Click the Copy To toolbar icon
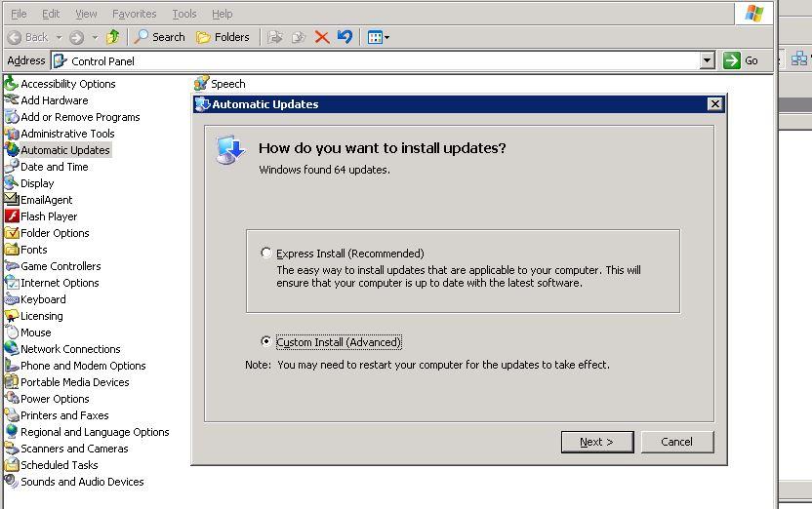The image size is (812, 509). point(299,37)
